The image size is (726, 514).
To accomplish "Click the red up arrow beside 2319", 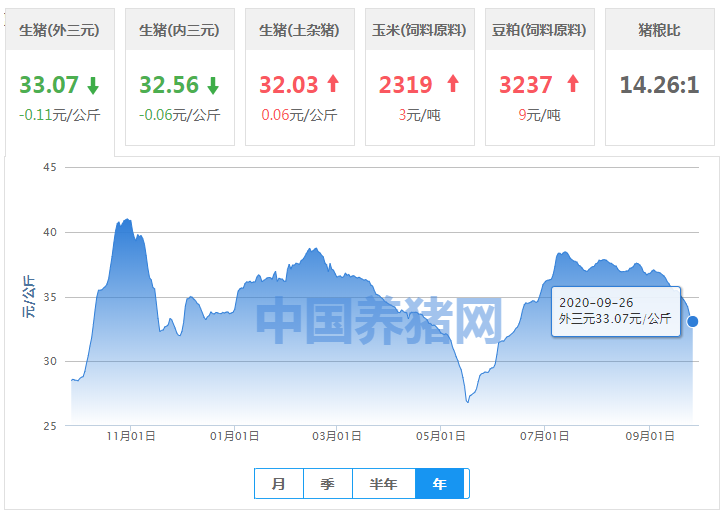I will click(x=453, y=84).
